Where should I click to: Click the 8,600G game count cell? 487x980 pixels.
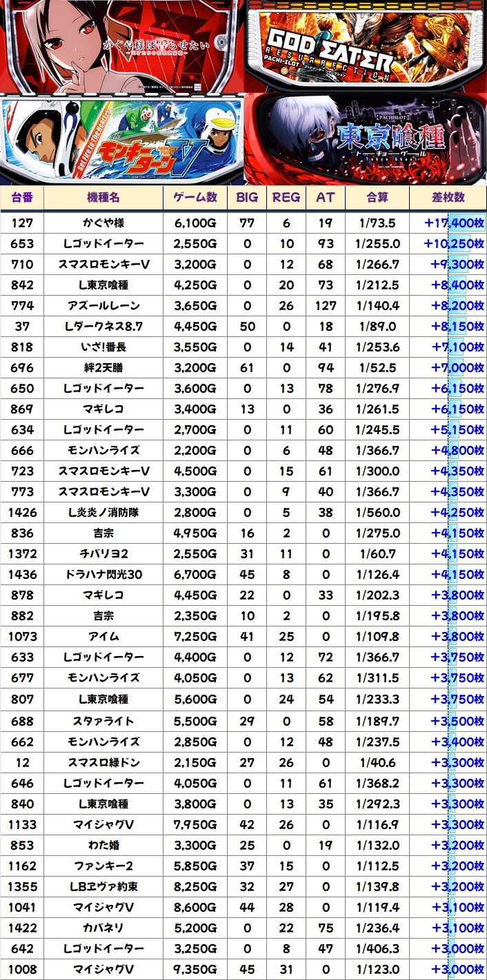tap(195, 907)
